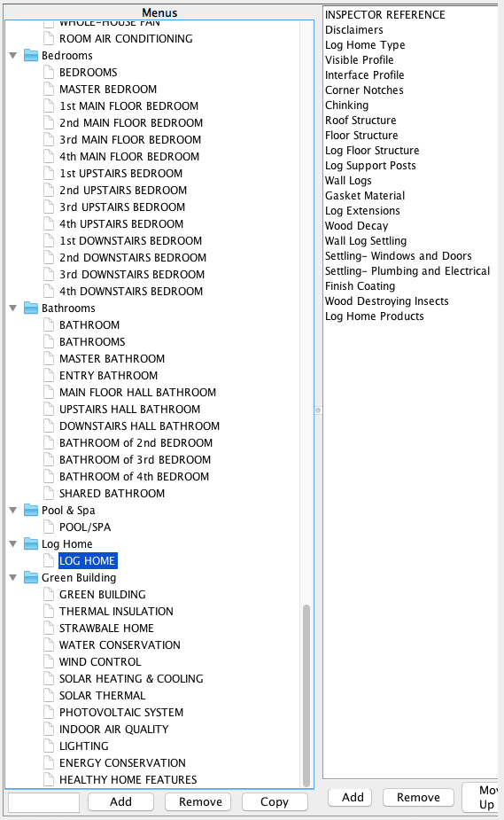The image size is (504, 820).
Task: Click the document icon beside MASTER BEDROOM
Action: (x=49, y=89)
